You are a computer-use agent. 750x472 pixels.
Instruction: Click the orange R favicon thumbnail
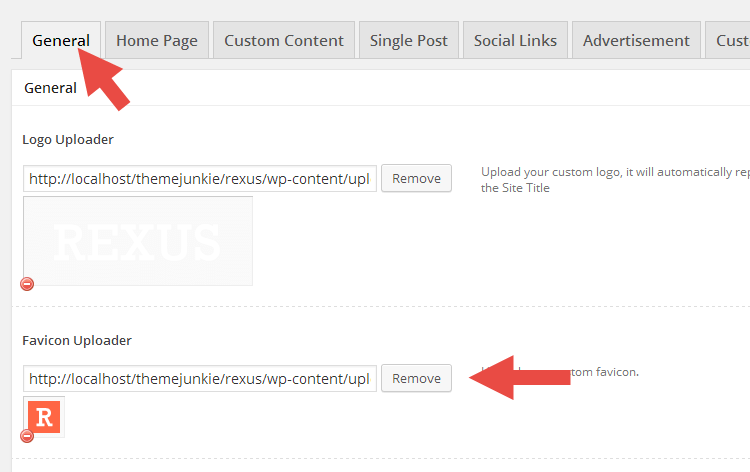coord(44,417)
